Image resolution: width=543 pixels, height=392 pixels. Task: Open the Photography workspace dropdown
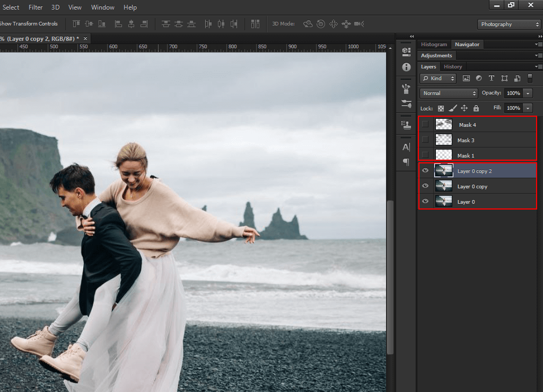[x=509, y=24]
